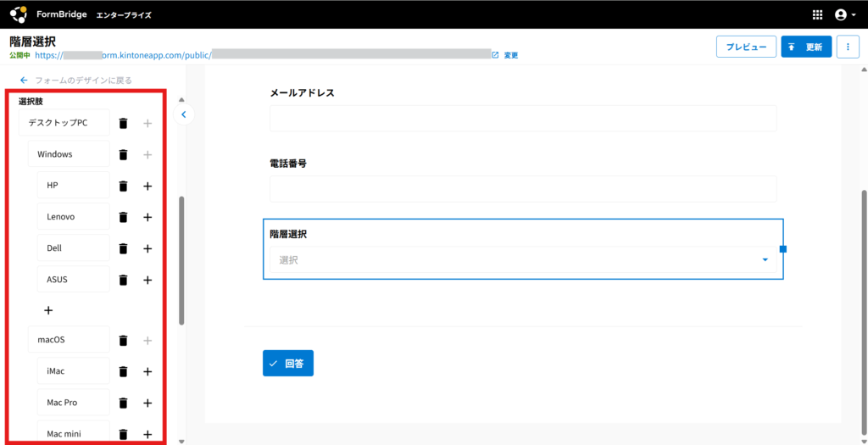Image resolution: width=868 pixels, height=445 pixels.
Task: Click the エンタープライズ plan label
Action: pos(124,15)
